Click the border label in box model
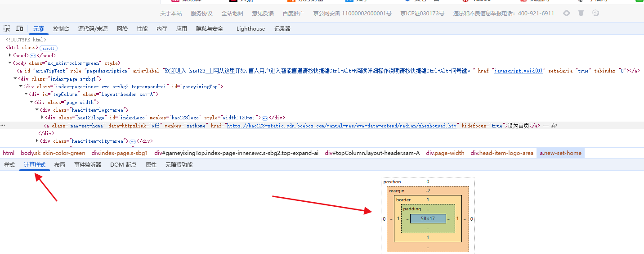This screenshot has height=254, width=644. pyautogui.click(x=403, y=200)
